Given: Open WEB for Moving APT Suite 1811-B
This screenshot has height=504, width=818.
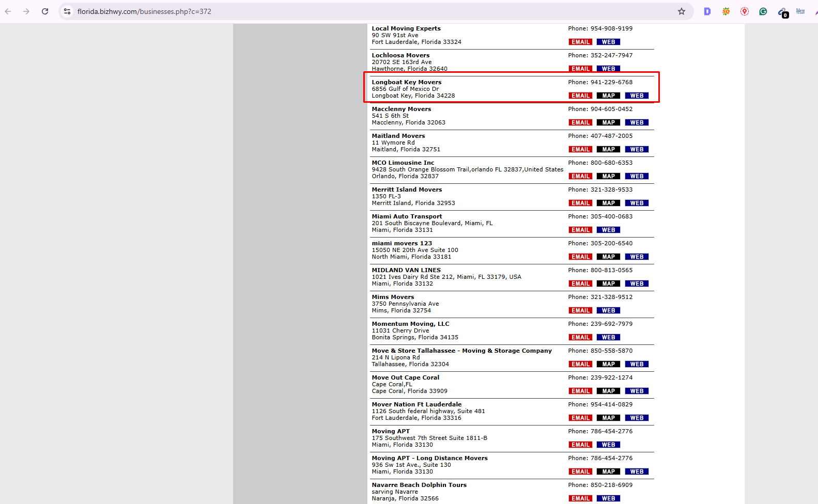Looking at the screenshot, I should point(608,445).
